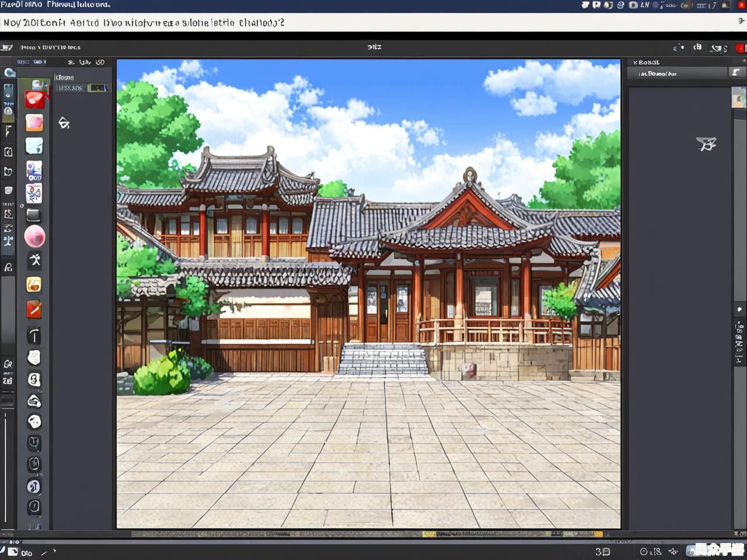Toggle the small dot control on right edge

click(x=739, y=309)
